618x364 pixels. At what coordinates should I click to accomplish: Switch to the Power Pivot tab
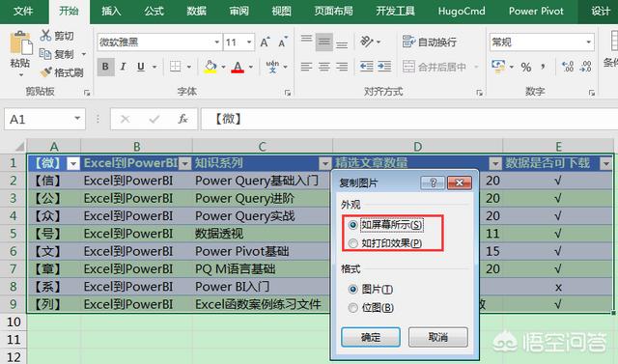536,11
